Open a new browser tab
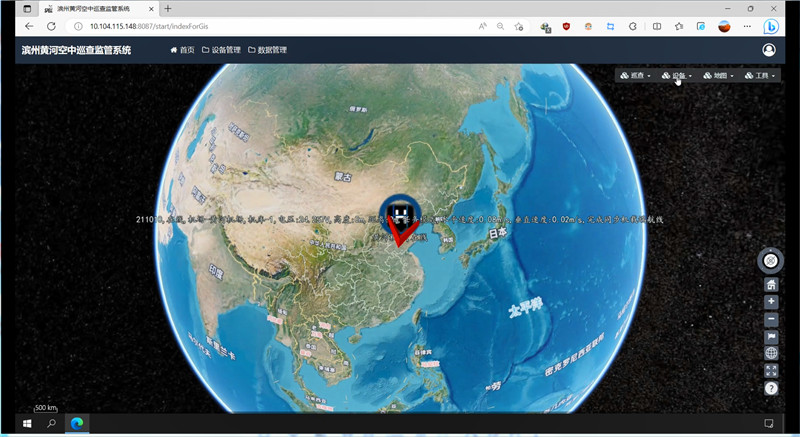Viewport: 800px width, 437px height. 167,9
